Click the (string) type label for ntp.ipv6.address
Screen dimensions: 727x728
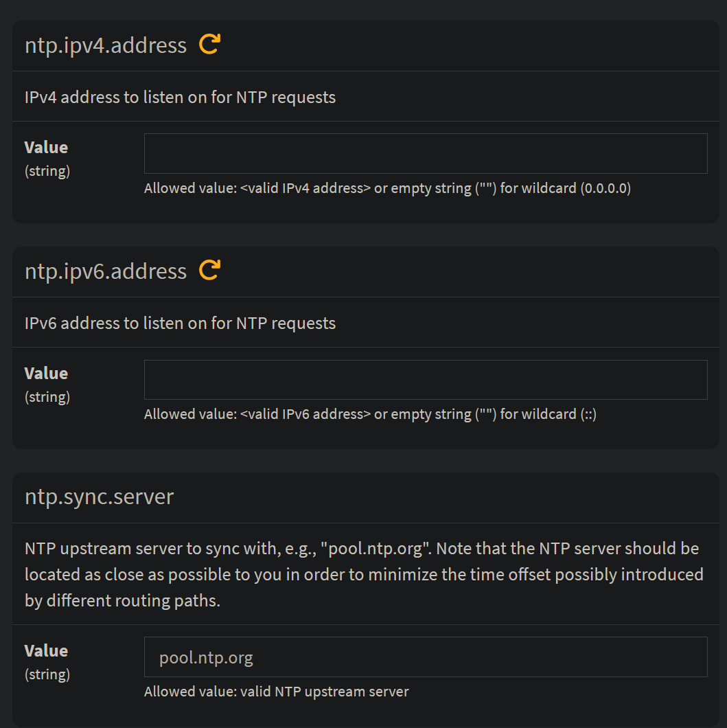pos(47,396)
